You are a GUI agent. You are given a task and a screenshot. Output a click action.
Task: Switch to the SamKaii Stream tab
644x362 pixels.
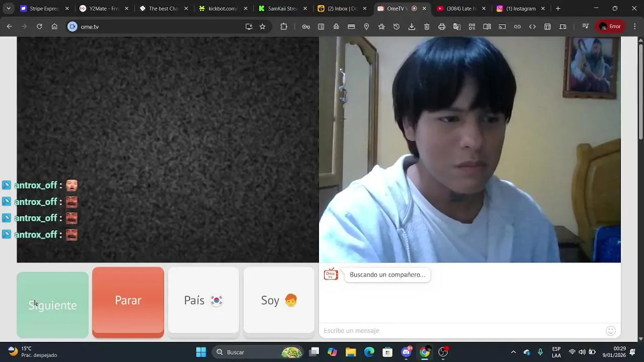pos(282,9)
